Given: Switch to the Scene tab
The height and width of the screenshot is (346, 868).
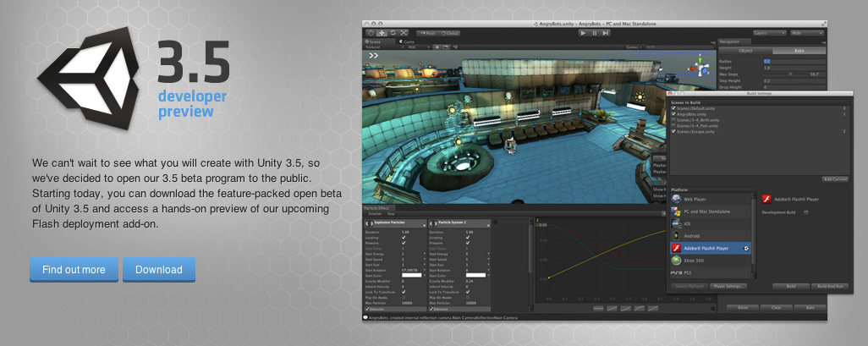Looking at the screenshot, I should pos(379,41).
